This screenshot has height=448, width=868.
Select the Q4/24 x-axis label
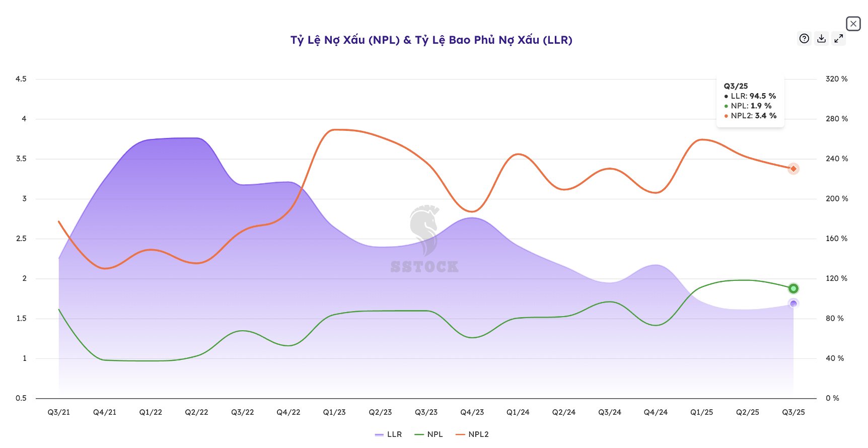[x=656, y=412]
